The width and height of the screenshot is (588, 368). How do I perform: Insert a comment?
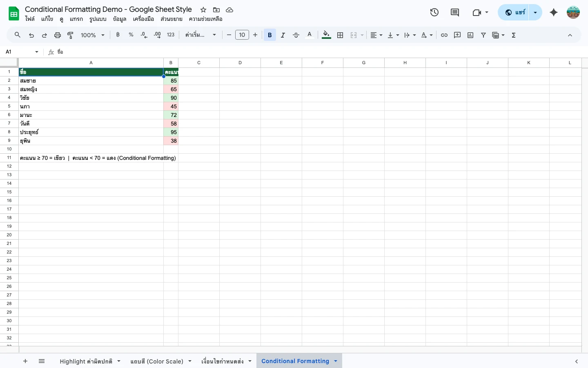click(457, 35)
